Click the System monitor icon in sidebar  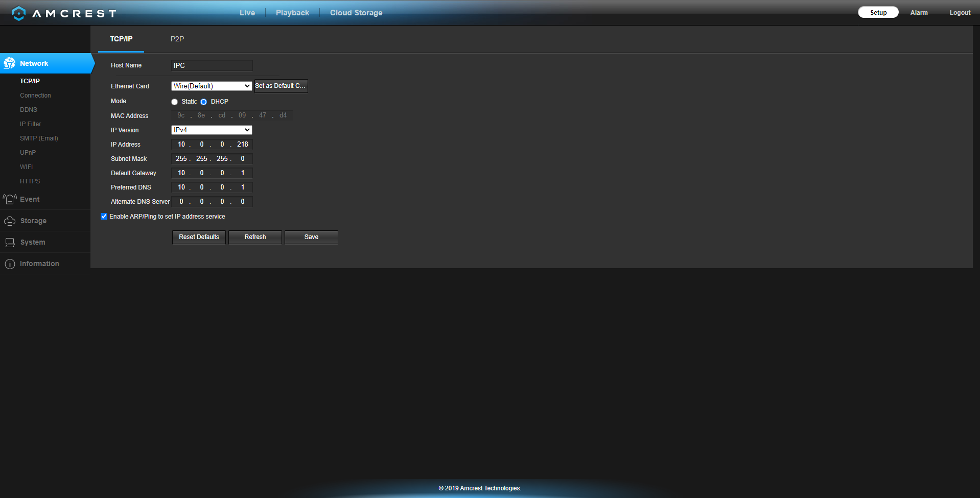point(10,242)
